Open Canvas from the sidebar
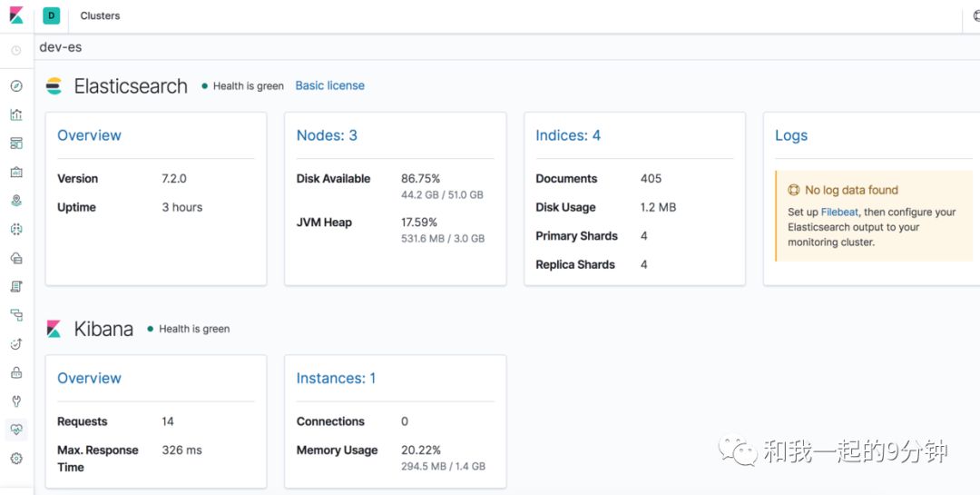 click(x=16, y=172)
